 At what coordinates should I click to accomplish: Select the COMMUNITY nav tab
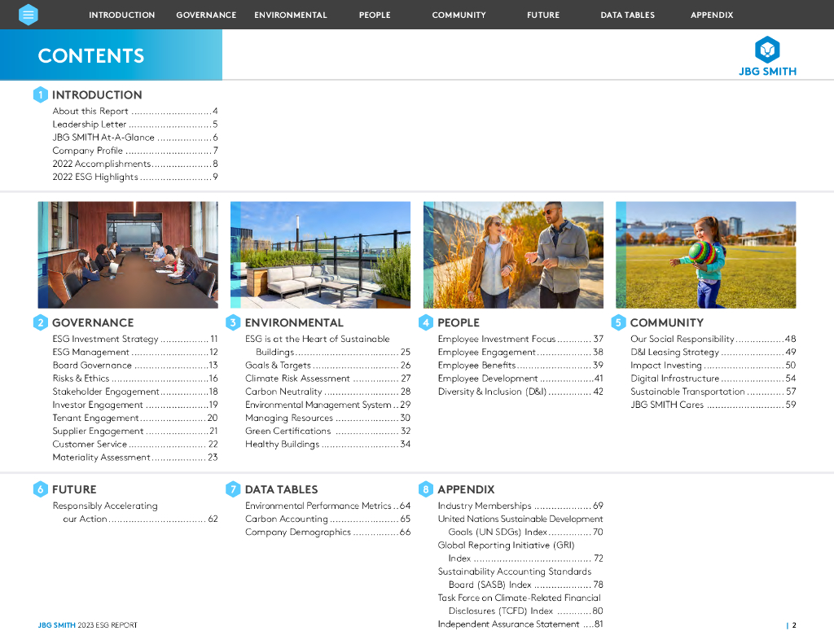click(459, 15)
